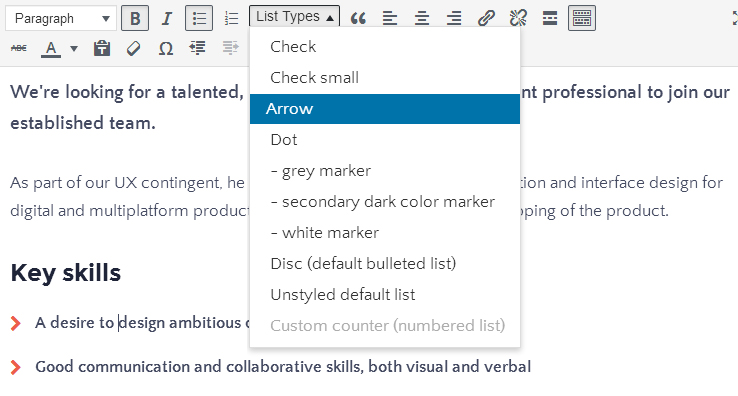Insert or edit a link
The height and width of the screenshot is (396, 738).
[x=486, y=18]
